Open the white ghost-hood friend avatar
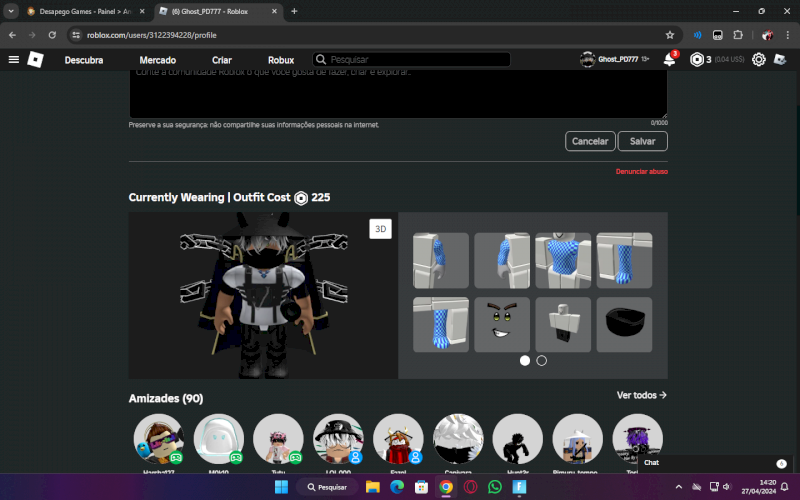This screenshot has width=800, height=500. pos(218,439)
